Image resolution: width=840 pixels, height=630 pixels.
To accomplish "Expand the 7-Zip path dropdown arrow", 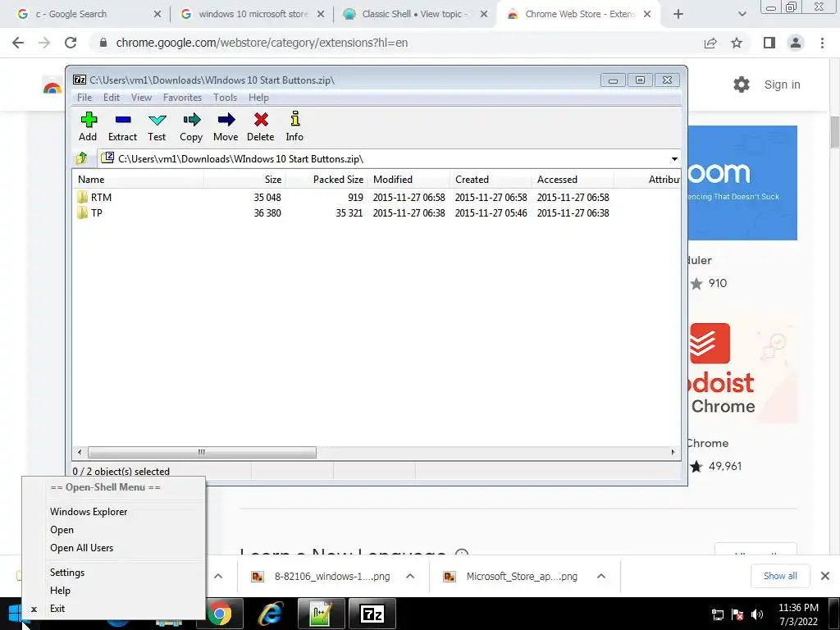I will click(x=674, y=158).
